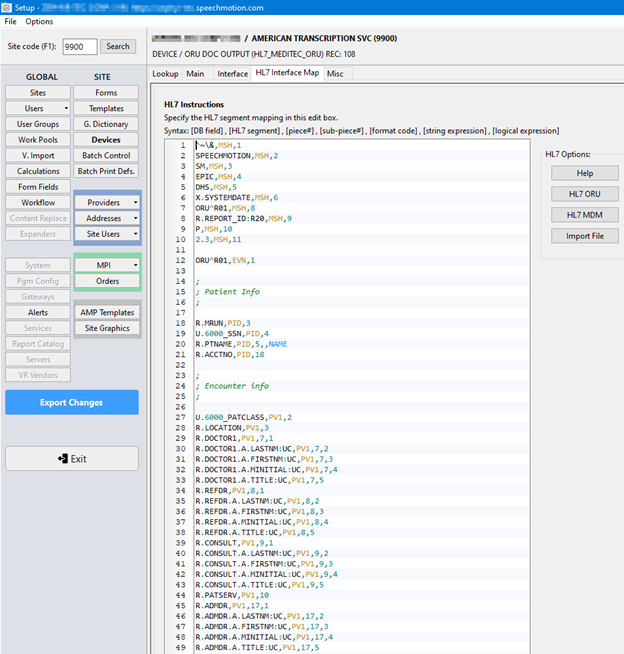Open Calculations

pos(38,171)
